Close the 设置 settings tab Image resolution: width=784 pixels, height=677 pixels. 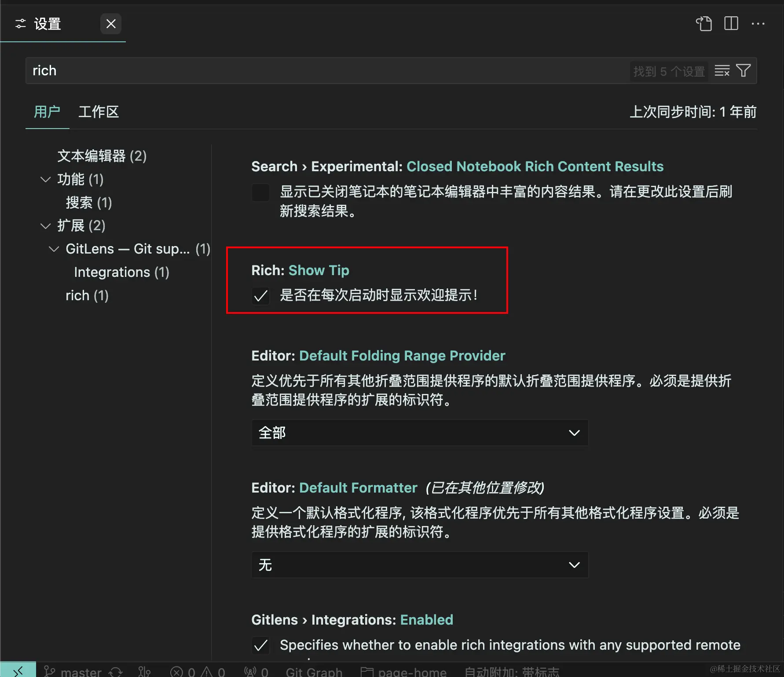[111, 24]
